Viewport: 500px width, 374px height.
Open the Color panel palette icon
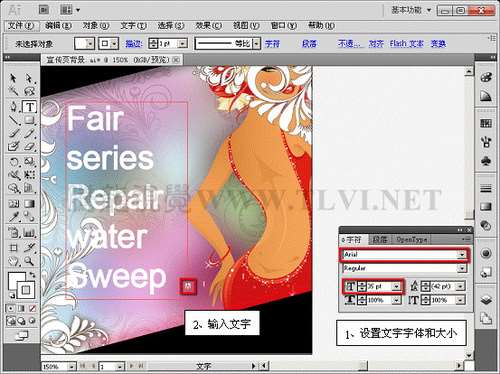click(486, 77)
